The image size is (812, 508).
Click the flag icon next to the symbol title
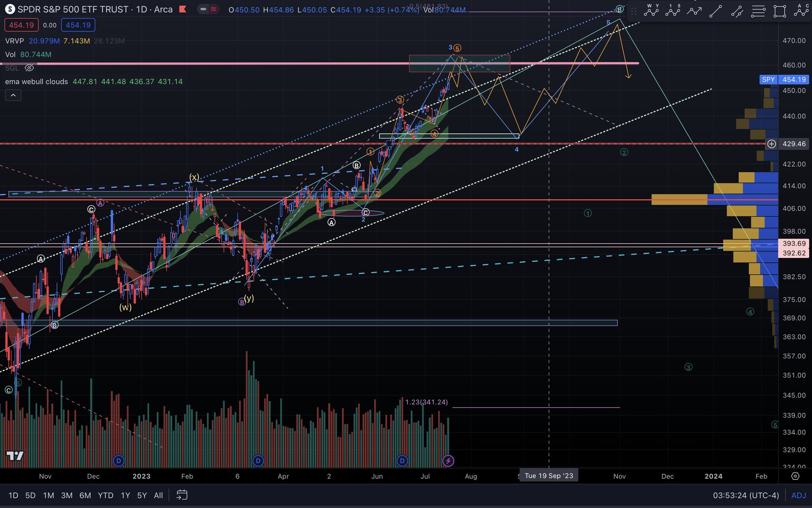pyautogui.click(x=182, y=9)
